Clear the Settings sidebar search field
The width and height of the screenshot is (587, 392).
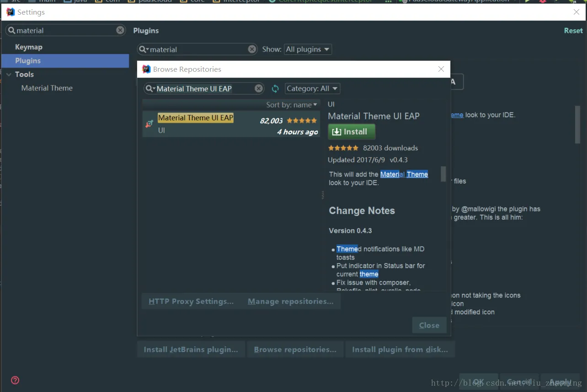pyautogui.click(x=120, y=30)
